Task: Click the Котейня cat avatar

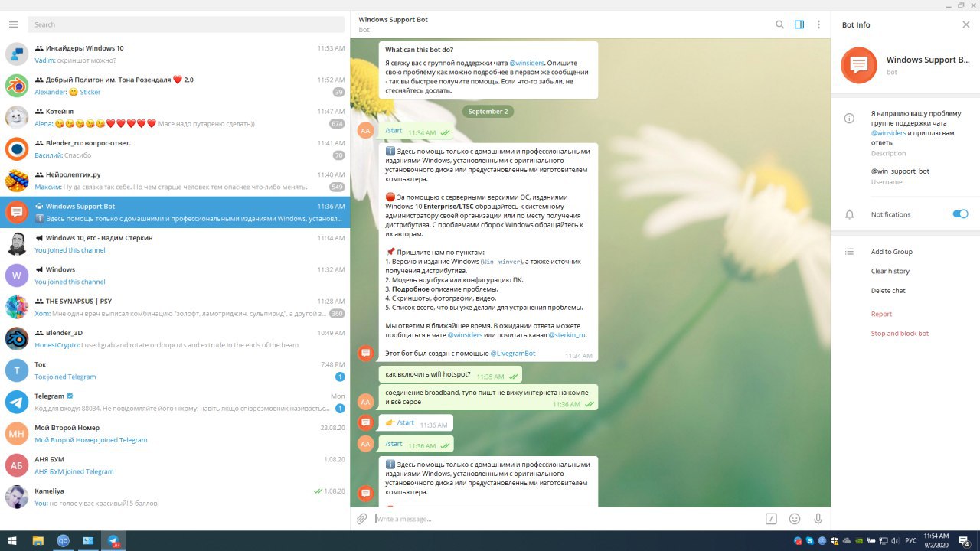Action: click(x=17, y=117)
